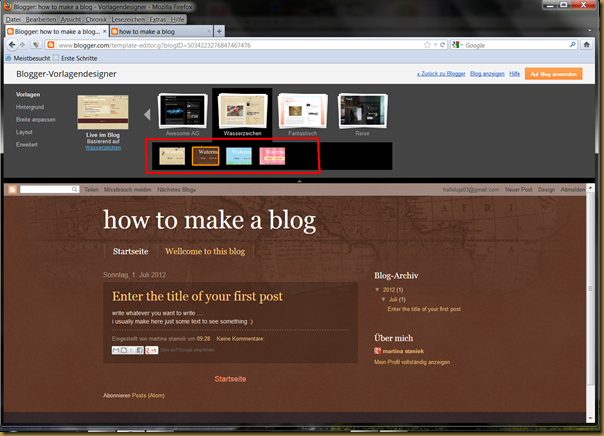Select the brown Watermark color variant
Viewport: 604px width, 436px height.
pos(205,156)
